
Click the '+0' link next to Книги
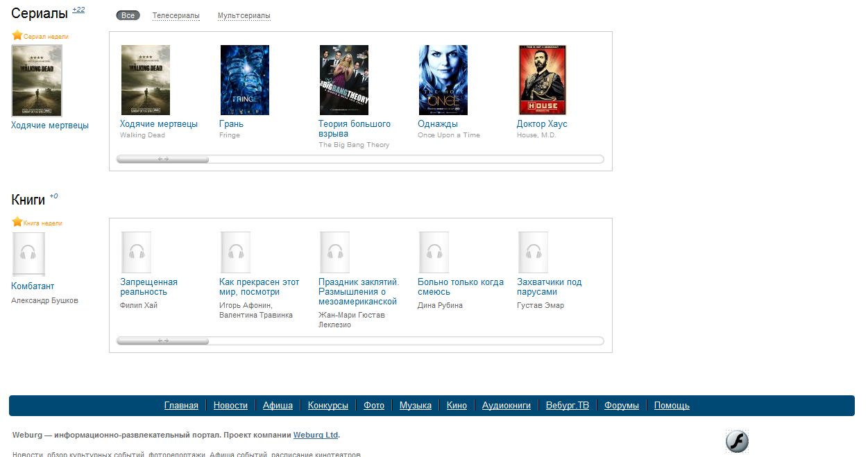tap(53, 196)
